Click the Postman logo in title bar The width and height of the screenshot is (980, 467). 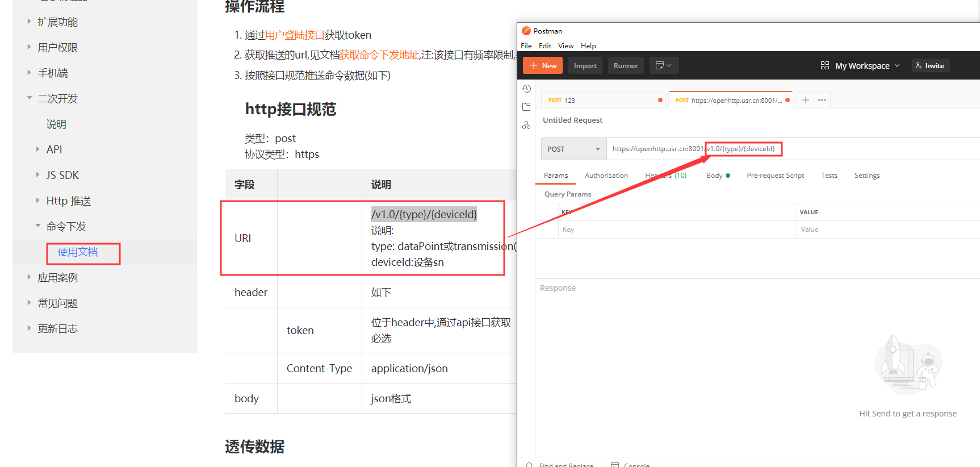click(526, 31)
